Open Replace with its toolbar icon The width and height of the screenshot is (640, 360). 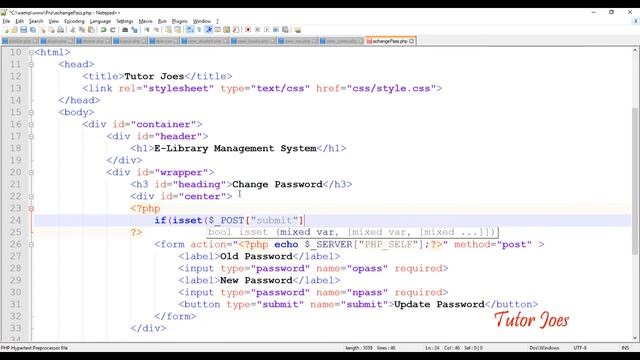[x=134, y=30]
